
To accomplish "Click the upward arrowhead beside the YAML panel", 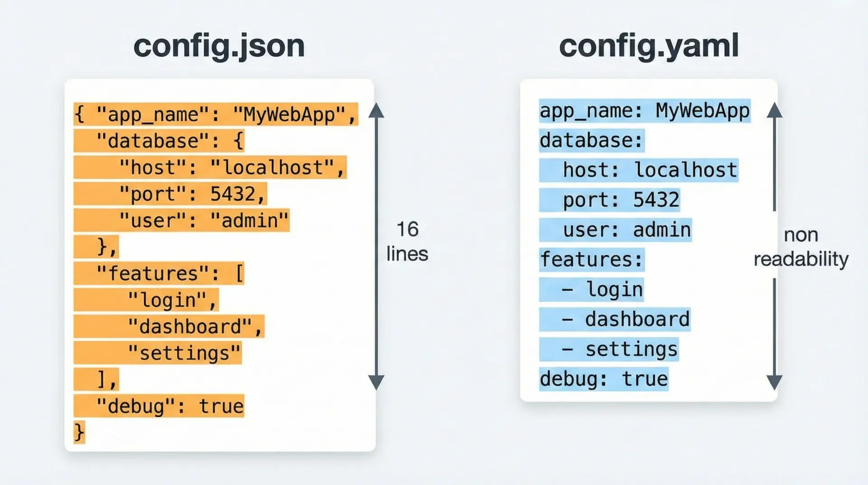I will tap(774, 110).
